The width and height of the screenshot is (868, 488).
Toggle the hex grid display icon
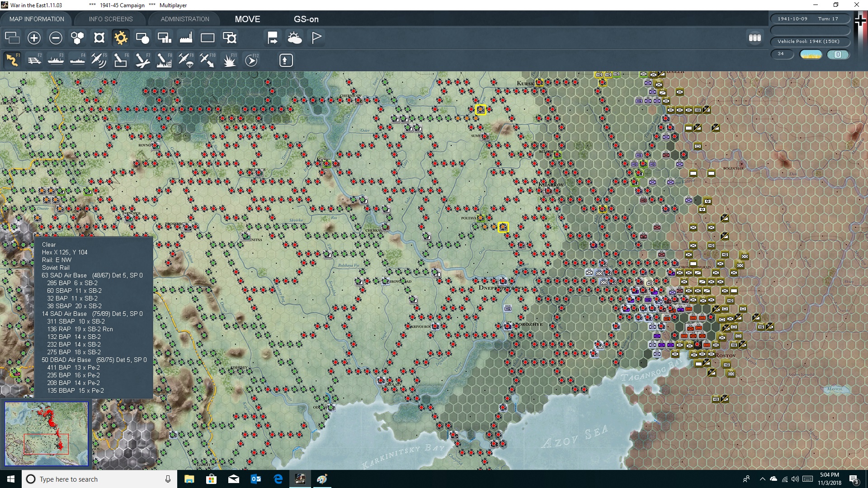pyautogui.click(x=77, y=38)
